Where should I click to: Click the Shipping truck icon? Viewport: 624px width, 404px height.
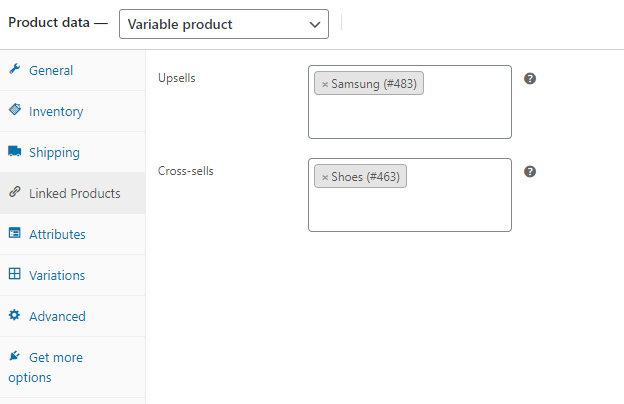pos(14,152)
